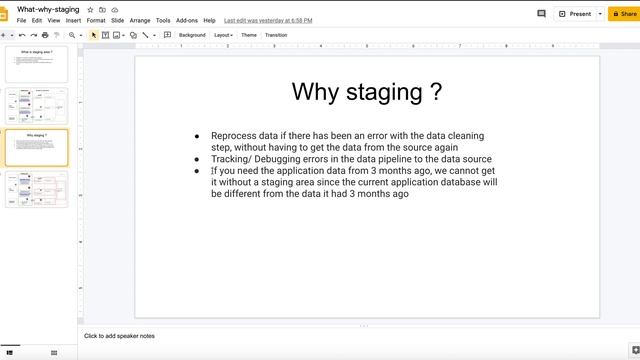Screen dimensions: 640x360
Task: Click the Theme button
Action: pyautogui.click(x=249, y=35)
